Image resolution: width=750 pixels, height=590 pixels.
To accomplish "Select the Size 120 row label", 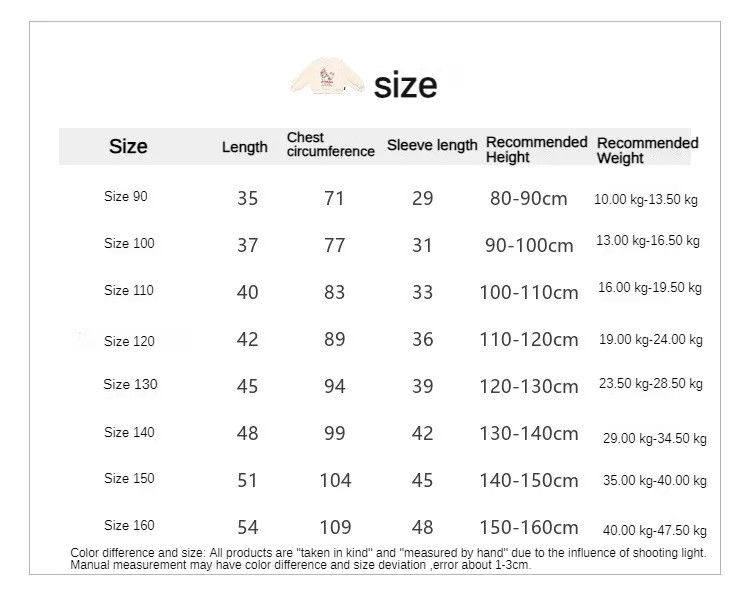I will [129, 341].
